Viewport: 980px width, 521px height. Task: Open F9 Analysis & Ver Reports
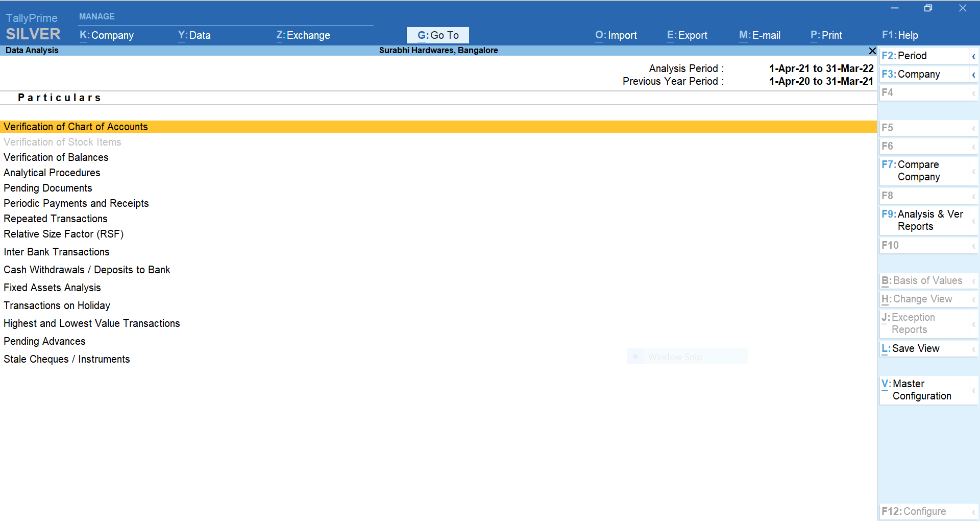(x=923, y=220)
